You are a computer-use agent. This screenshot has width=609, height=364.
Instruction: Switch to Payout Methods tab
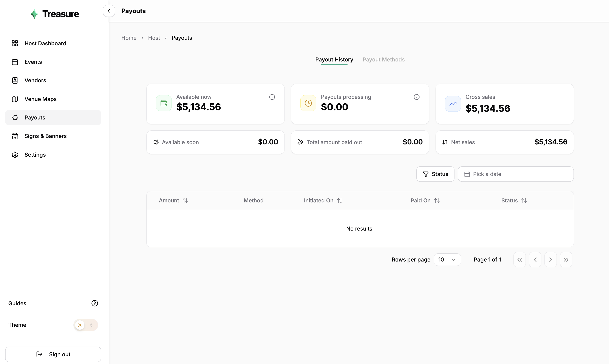pos(383,60)
